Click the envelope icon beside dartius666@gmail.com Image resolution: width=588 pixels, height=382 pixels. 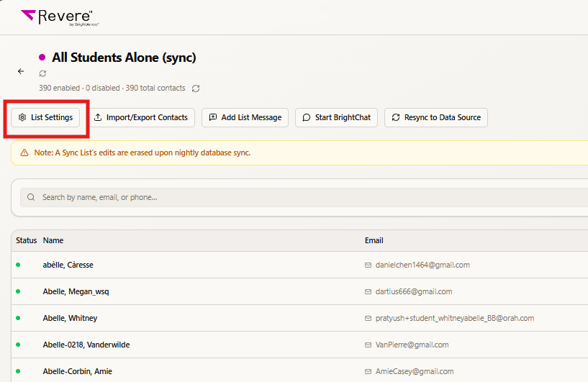point(368,291)
